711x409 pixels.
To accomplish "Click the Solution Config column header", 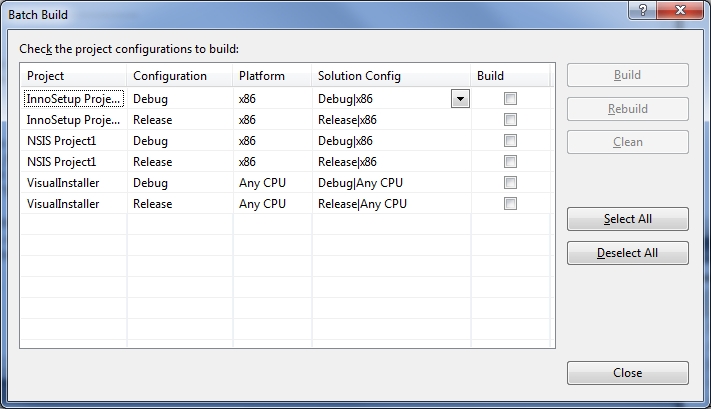I will (x=391, y=76).
